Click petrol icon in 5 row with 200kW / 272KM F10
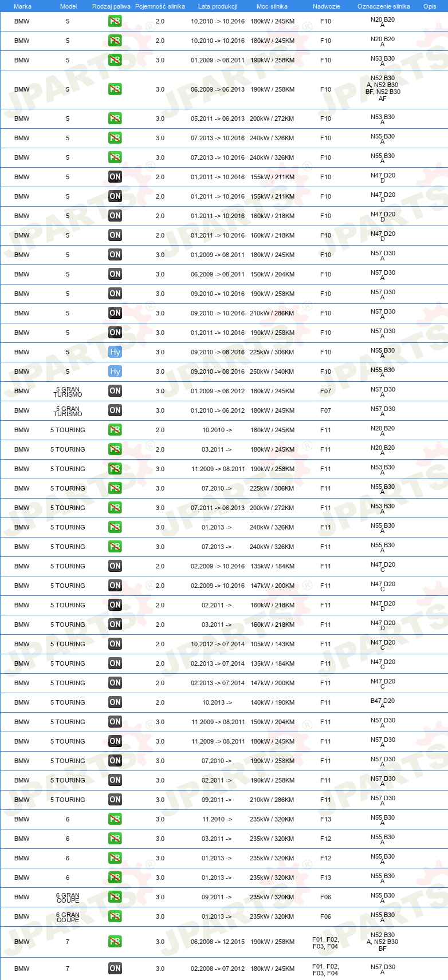Image resolution: width=448 pixels, height=980 pixels. (115, 118)
